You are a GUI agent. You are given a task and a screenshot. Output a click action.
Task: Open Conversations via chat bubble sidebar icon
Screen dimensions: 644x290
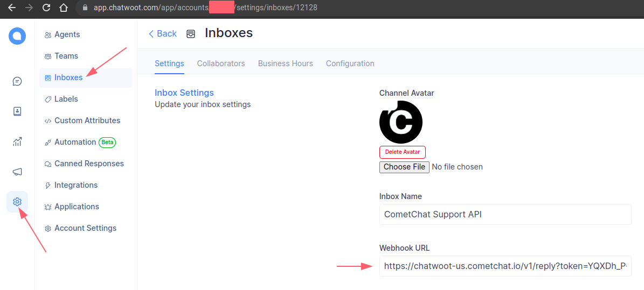coord(17,81)
